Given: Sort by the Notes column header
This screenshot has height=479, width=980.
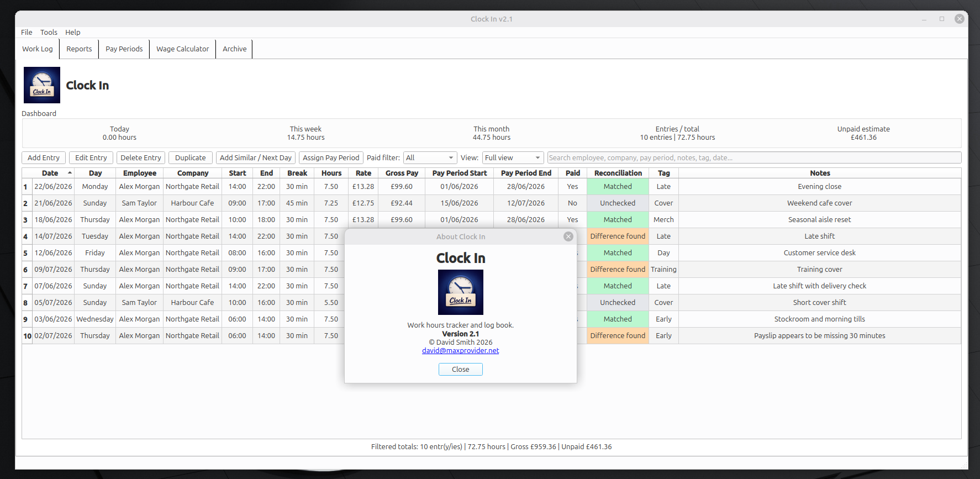Looking at the screenshot, I should (x=820, y=173).
